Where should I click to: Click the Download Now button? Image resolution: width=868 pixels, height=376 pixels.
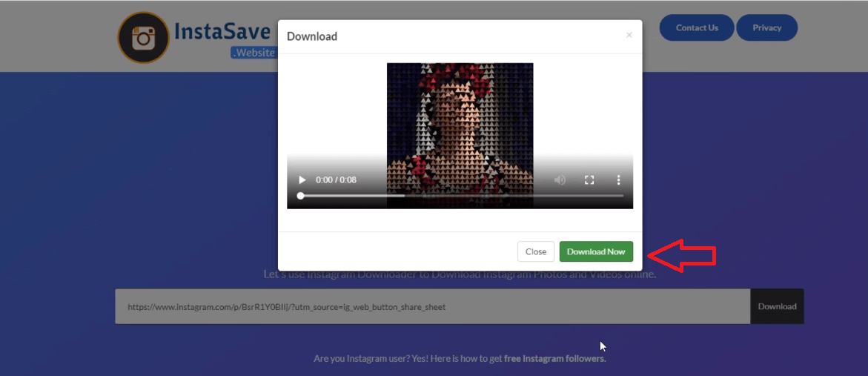[596, 251]
